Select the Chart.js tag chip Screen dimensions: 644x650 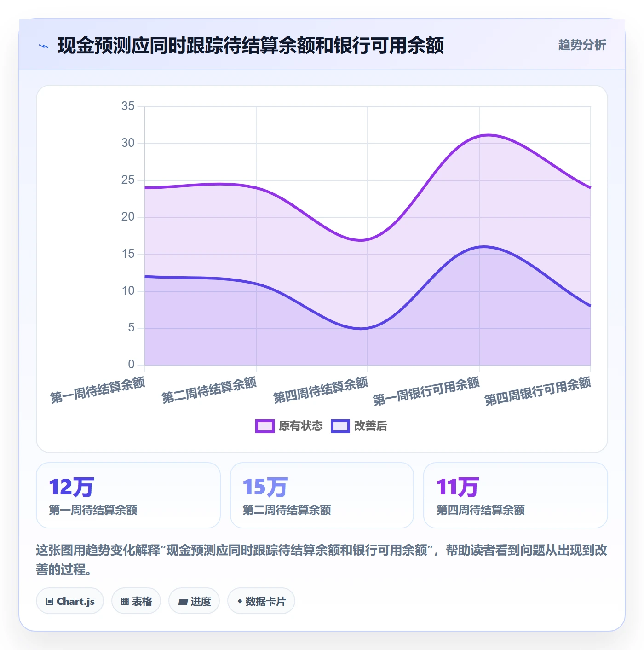pos(70,601)
